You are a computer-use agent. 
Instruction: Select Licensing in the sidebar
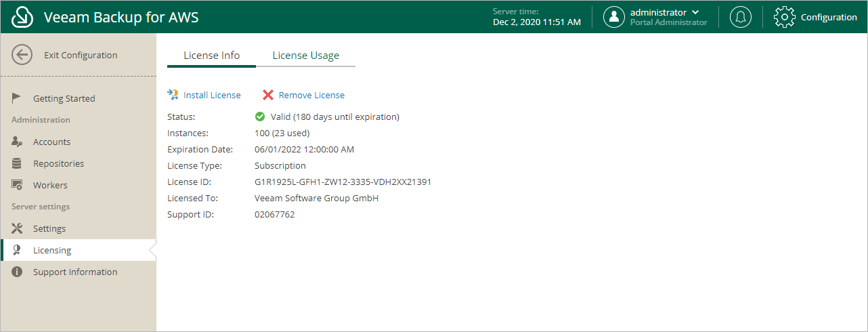tap(52, 250)
